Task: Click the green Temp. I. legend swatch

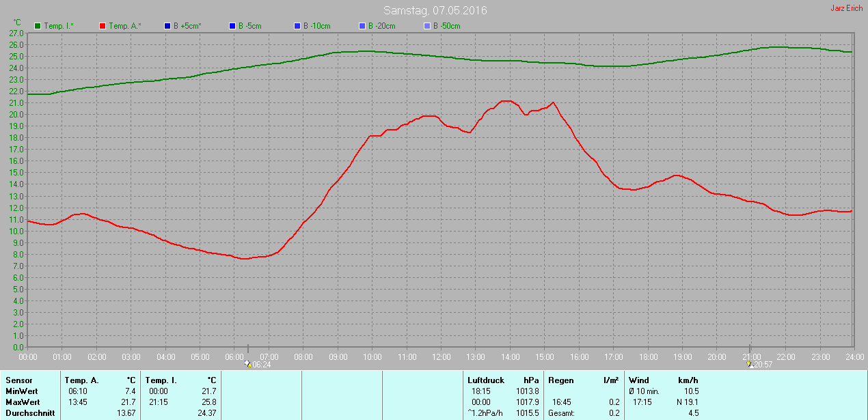Action: [38, 26]
